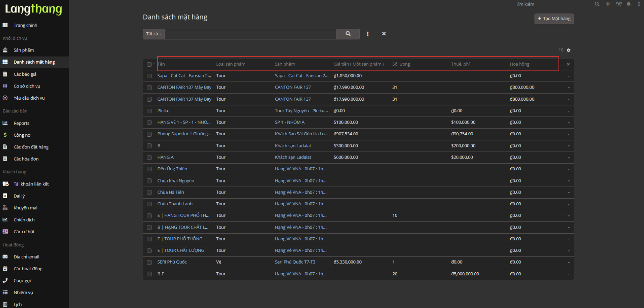The height and width of the screenshot is (308, 644).
Task: Open list settings gear icon
Action: coord(569,50)
